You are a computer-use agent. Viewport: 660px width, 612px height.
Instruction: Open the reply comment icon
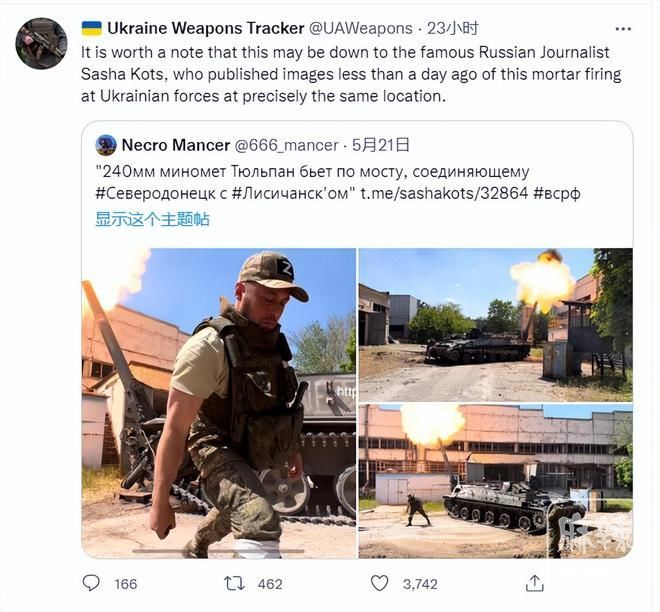[91, 583]
